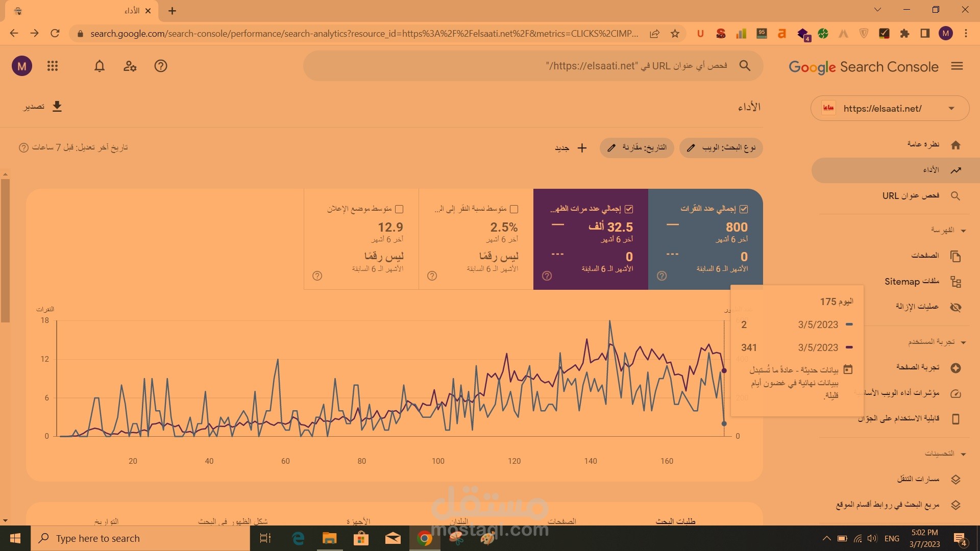
Task: Collapse the user experience (تجربة المستخدم) section
Action: coord(963,342)
